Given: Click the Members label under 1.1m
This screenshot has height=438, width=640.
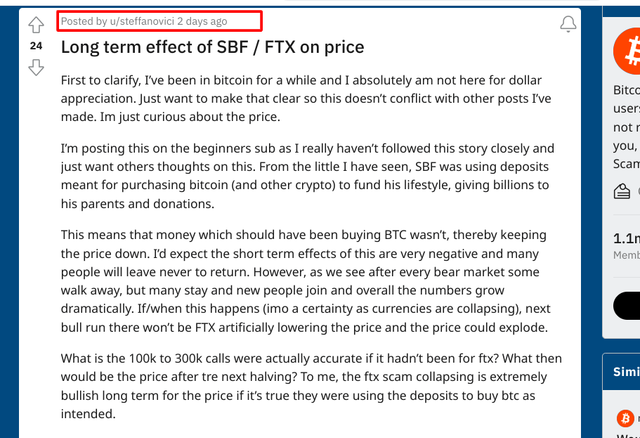Looking at the screenshot, I should click(x=627, y=255).
